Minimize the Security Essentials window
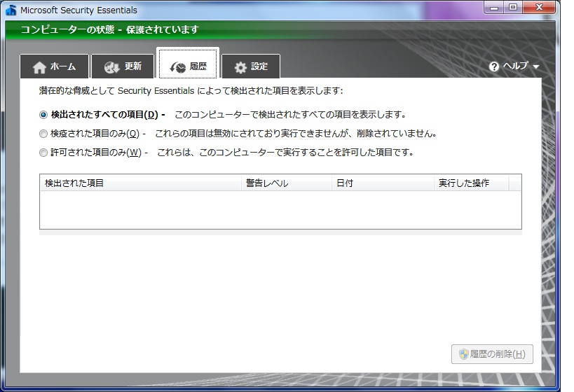This screenshot has width=574, height=392. point(494,8)
